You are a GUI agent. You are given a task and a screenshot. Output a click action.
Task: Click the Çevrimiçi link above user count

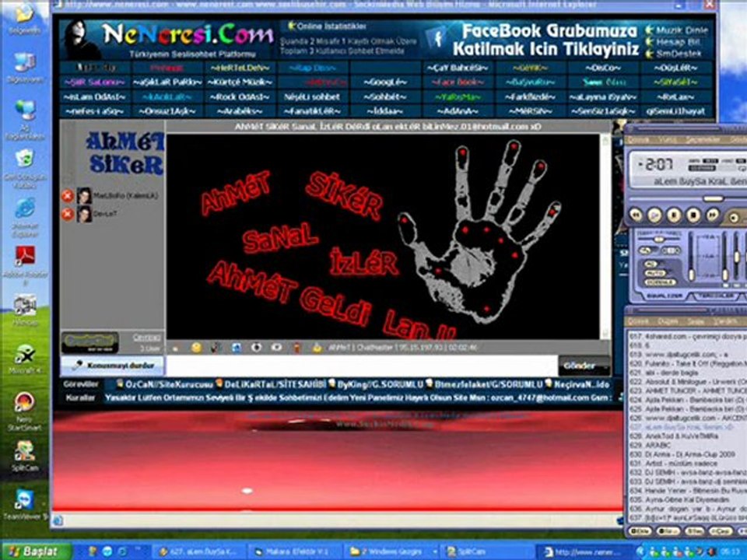pyautogui.click(x=146, y=337)
